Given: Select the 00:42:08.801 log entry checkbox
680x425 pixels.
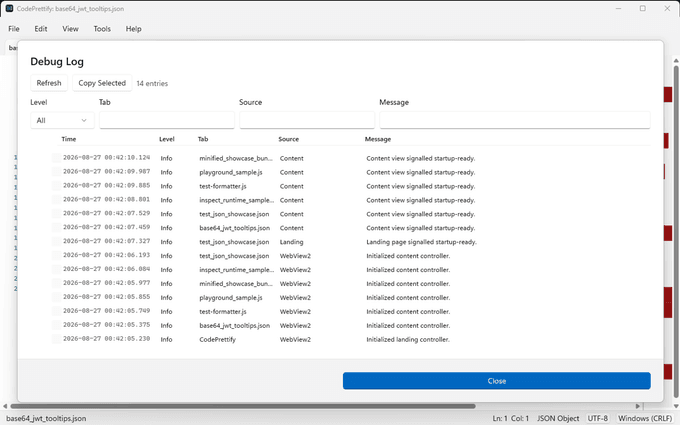Looking at the screenshot, I should pyautogui.click(x=56, y=199).
